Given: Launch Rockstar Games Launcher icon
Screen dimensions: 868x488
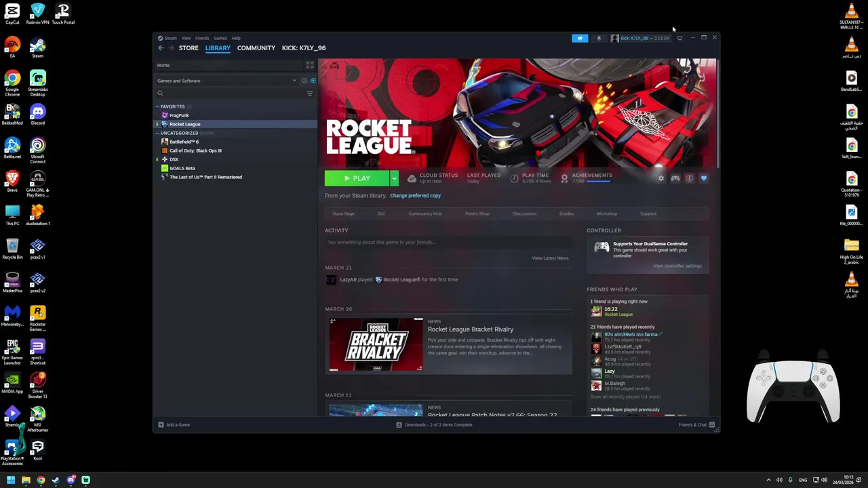Looking at the screenshot, I should pyautogui.click(x=37, y=318).
